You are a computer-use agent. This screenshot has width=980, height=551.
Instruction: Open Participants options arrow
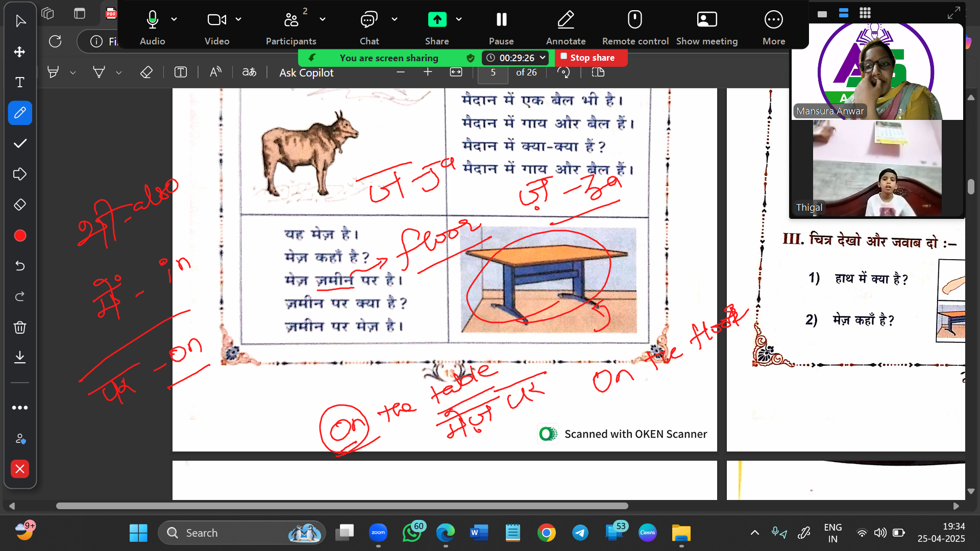(323, 19)
